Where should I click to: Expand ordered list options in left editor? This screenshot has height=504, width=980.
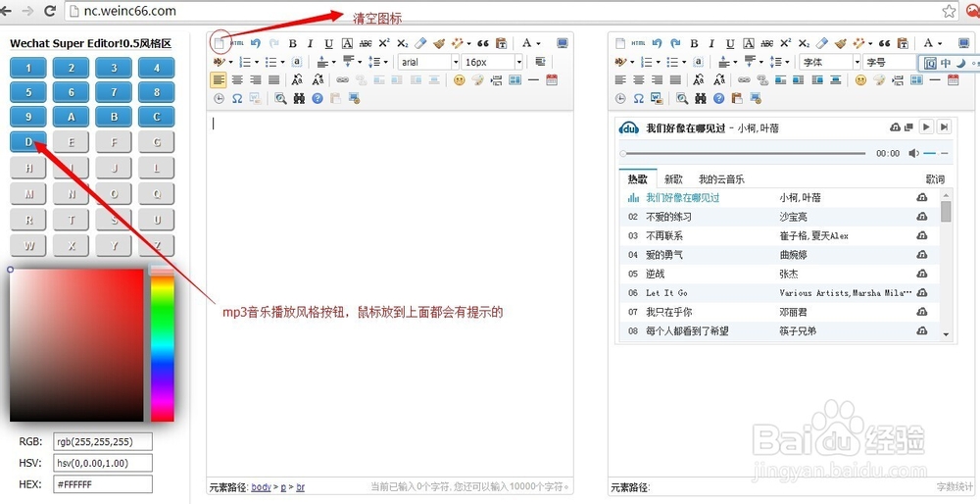point(257,62)
